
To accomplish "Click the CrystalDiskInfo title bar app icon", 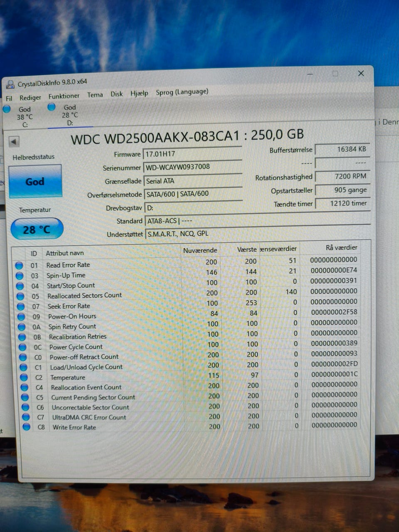I will [x=10, y=84].
